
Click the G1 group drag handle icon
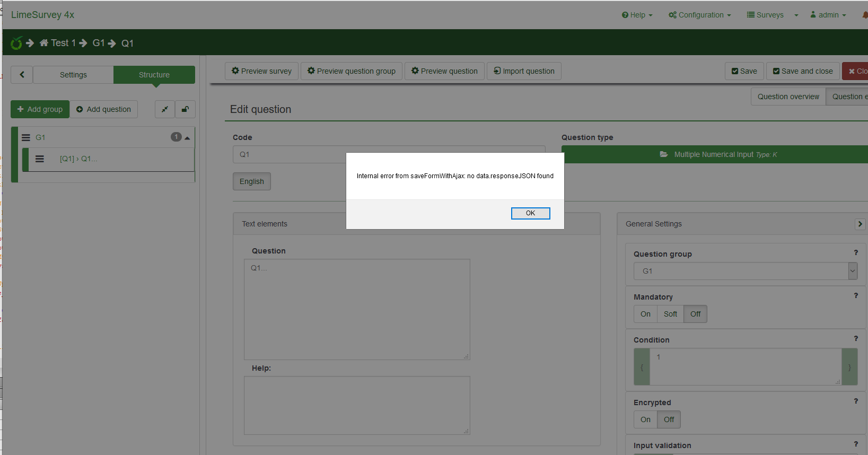(25, 137)
